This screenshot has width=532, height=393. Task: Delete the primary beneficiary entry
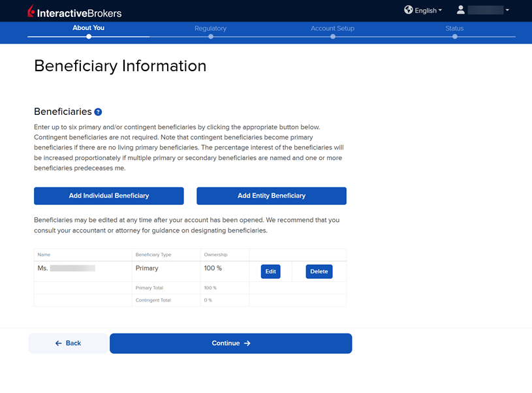pyautogui.click(x=319, y=272)
